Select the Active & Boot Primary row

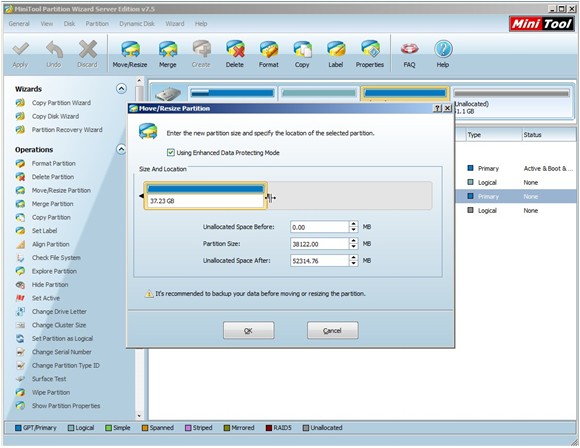tap(516, 168)
